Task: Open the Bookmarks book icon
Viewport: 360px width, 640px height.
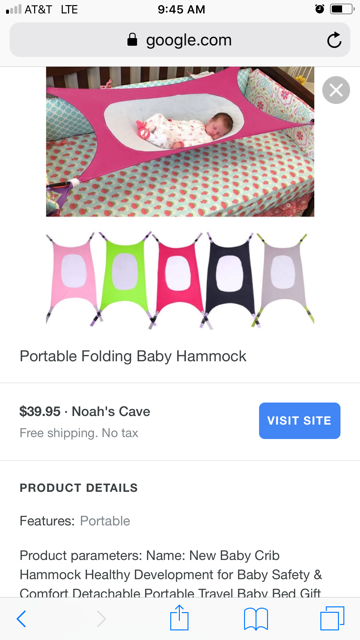Action: 256,619
